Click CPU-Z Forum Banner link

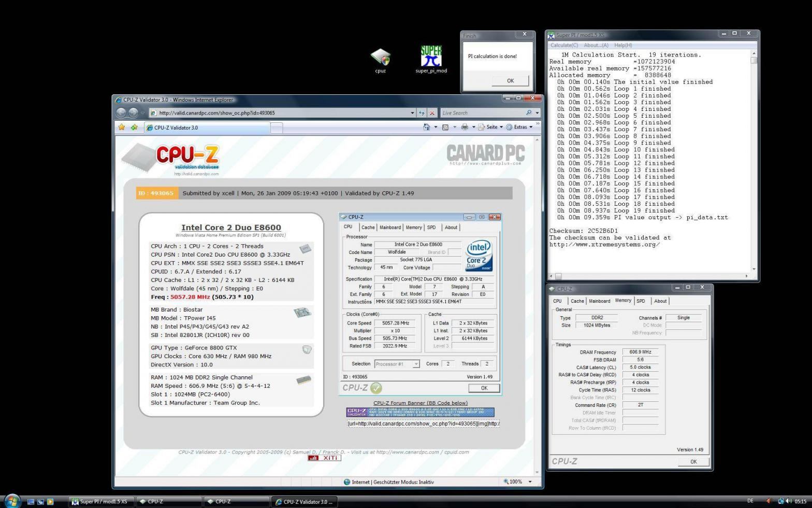click(420, 403)
